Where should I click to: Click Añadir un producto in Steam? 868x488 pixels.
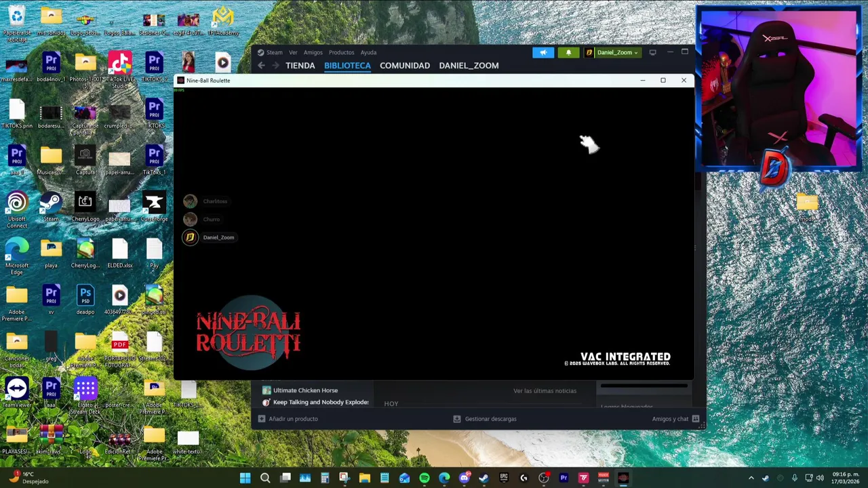[x=288, y=419]
